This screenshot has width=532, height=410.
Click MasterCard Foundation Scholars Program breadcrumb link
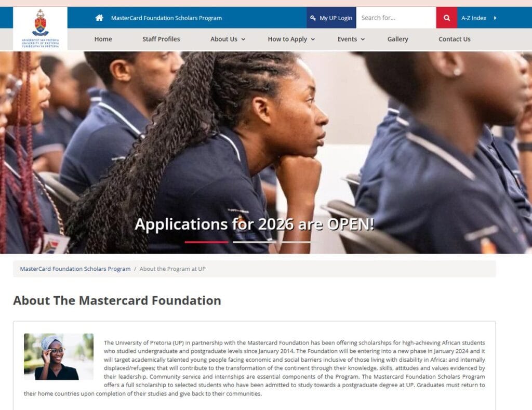tap(75, 269)
